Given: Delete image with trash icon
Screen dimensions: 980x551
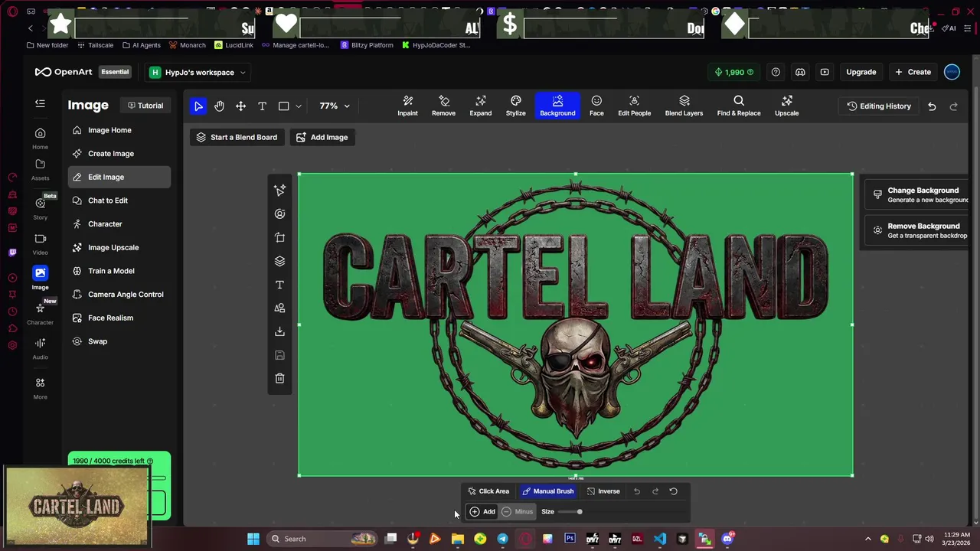Looking at the screenshot, I should click(x=279, y=378).
